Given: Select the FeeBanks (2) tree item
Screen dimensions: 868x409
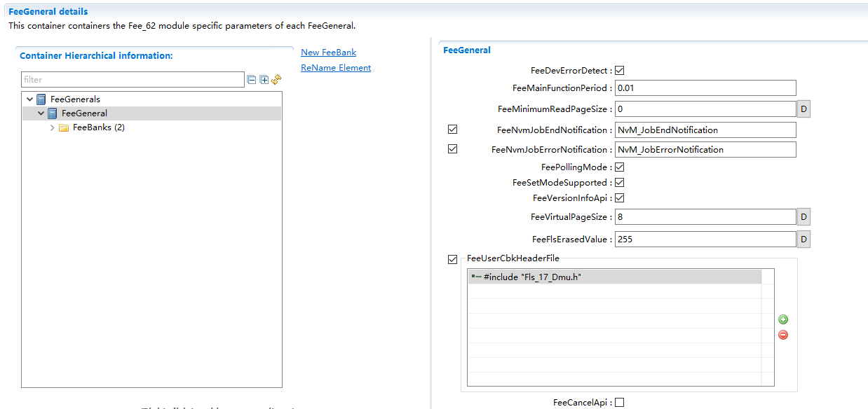Looking at the screenshot, I should click(x=98, y=127).
